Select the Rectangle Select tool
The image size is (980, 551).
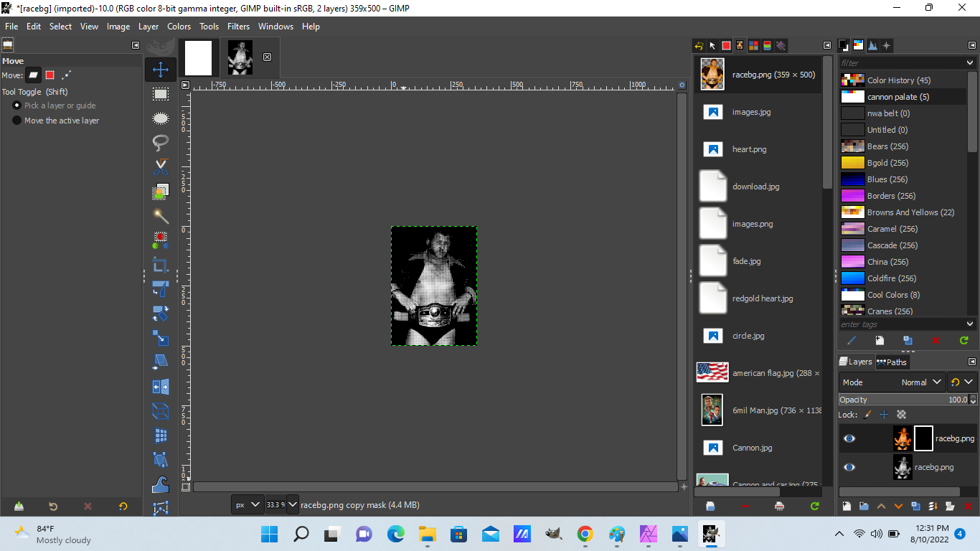(161, 94)
